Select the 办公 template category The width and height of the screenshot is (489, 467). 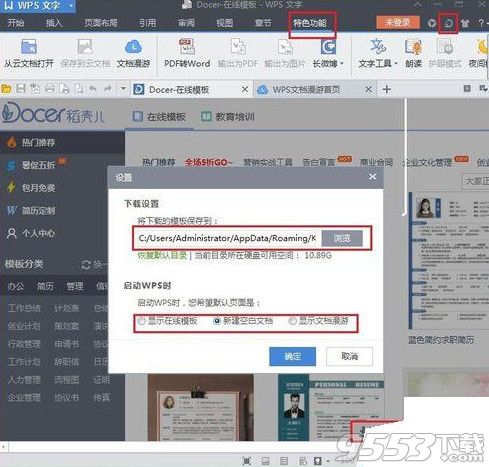[x=16, y=286]
